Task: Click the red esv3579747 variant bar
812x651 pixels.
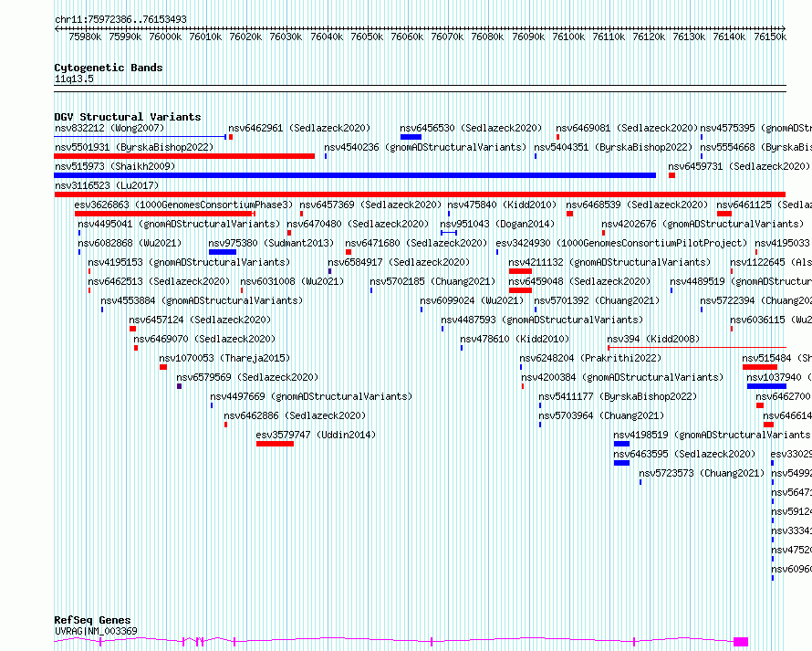Action: click(x=275, y=444)
